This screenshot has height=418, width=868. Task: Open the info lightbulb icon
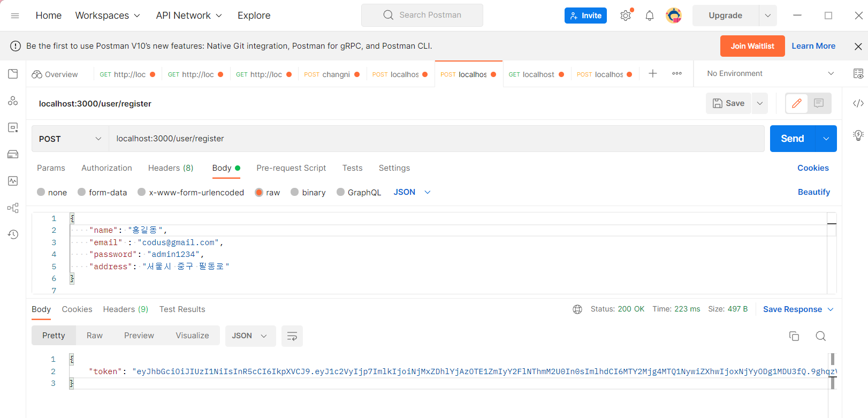pos(858,135)
